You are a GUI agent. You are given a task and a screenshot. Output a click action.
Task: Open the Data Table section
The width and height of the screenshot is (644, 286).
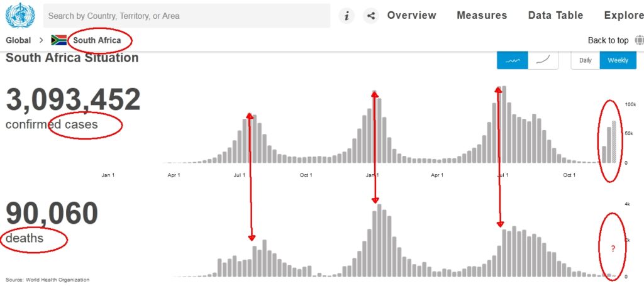pos(556,16)
